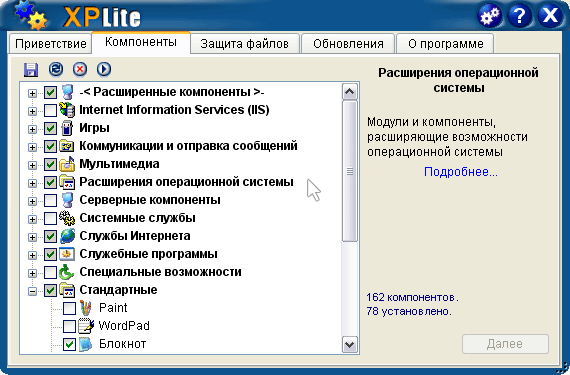The height and width of the screenshot is (375, 570).
Task: Click the Internet Information Services icon
Action: point(67,110)
